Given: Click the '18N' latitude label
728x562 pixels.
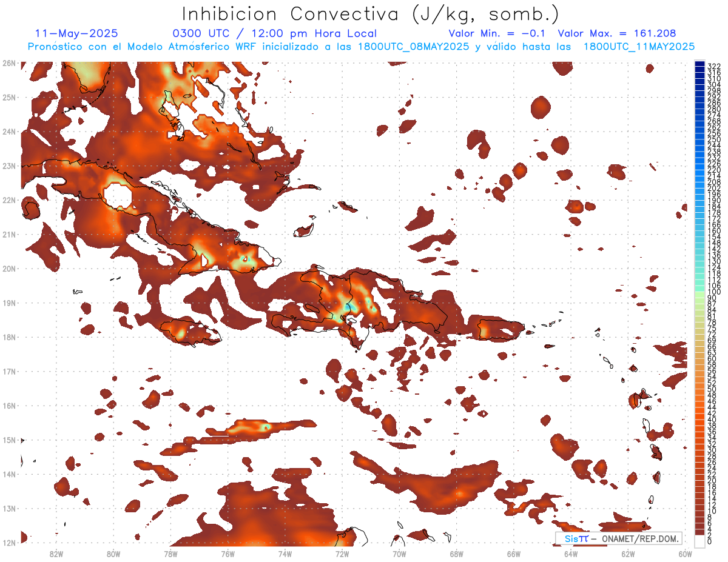Looking at the screenshot, I should point(8,337).
